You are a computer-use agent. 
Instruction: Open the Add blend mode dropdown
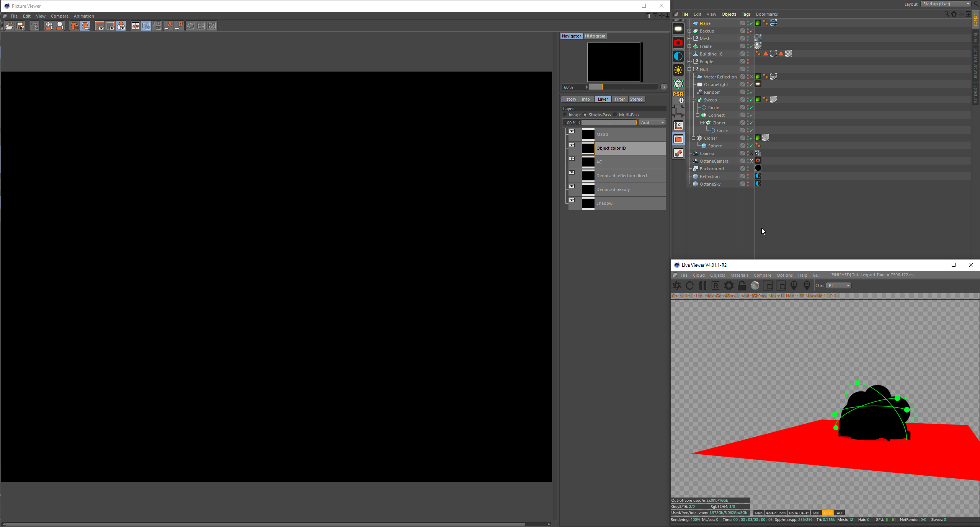pos(653,122)
